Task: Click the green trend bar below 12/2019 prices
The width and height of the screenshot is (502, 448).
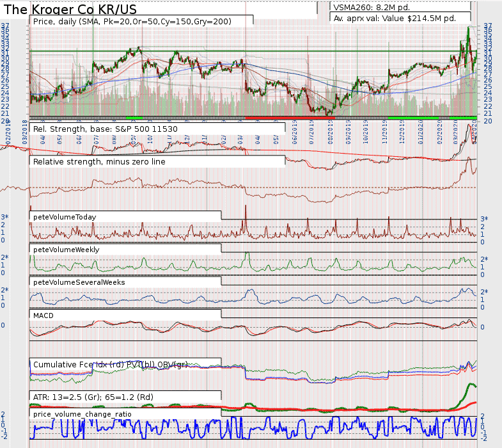Action: pyautogui.click(x=413, y=118)
